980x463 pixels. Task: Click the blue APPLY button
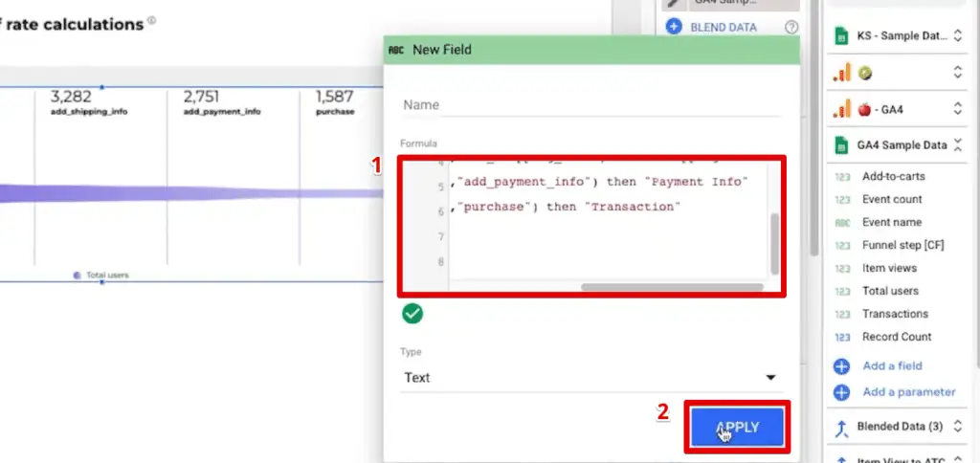point(738,428)
